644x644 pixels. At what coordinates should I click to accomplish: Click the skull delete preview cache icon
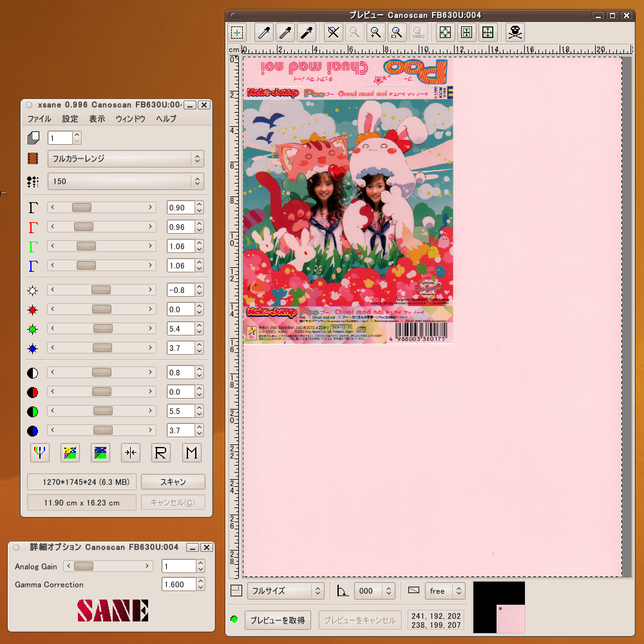point(515,32)
